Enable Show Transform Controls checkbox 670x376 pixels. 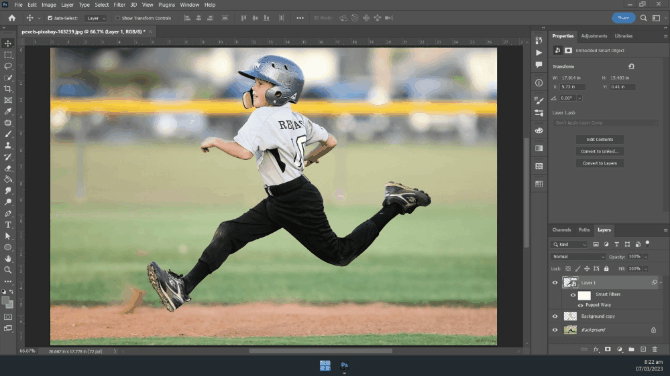click(117, 18)
